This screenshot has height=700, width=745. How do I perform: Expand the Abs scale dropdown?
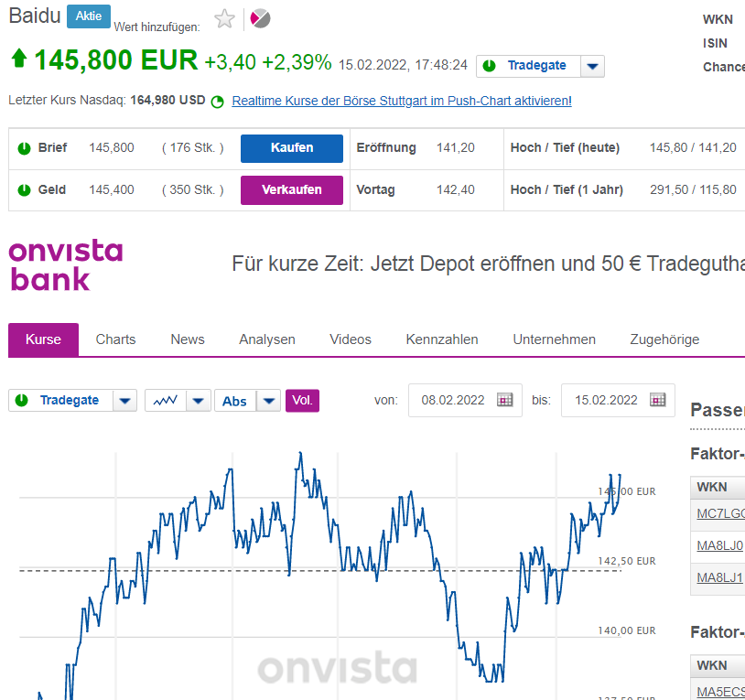click(268, 400)
